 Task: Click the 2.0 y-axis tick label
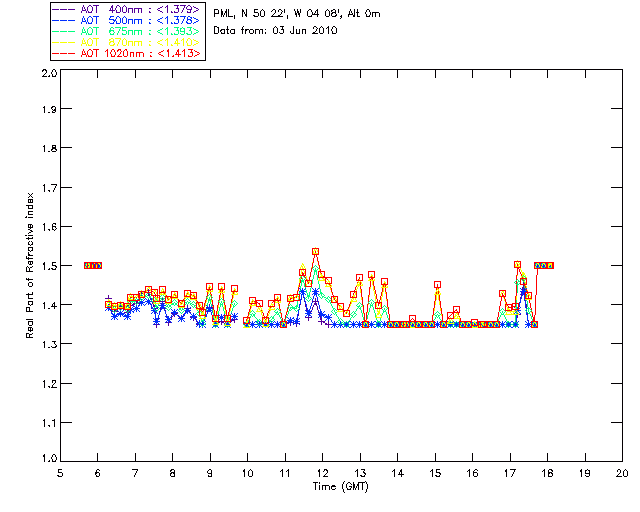(49, 73)
